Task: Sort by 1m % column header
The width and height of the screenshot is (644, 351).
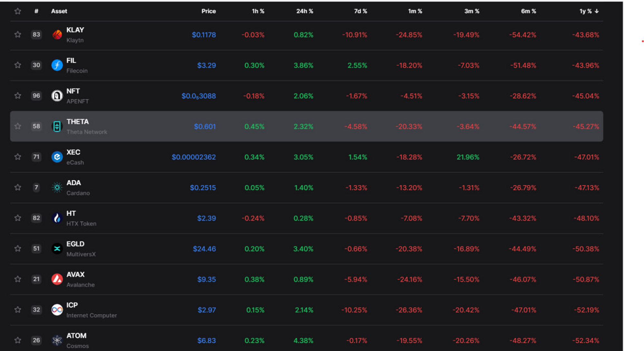Action: pyautogui.click(x=415, y=11)
